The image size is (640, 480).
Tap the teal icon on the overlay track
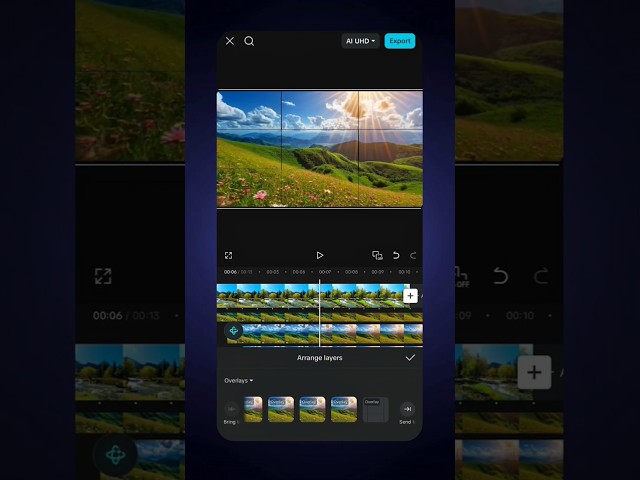coord(234,331)
